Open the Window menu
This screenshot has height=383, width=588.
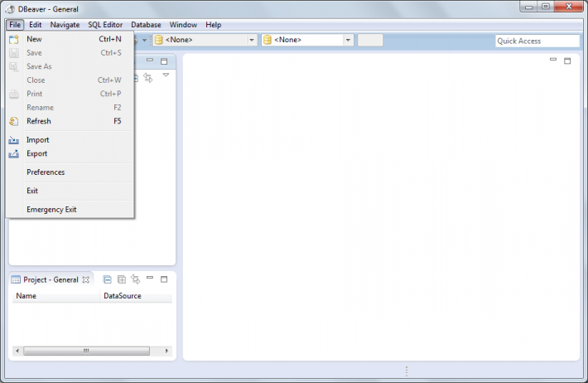pos(183,25)
